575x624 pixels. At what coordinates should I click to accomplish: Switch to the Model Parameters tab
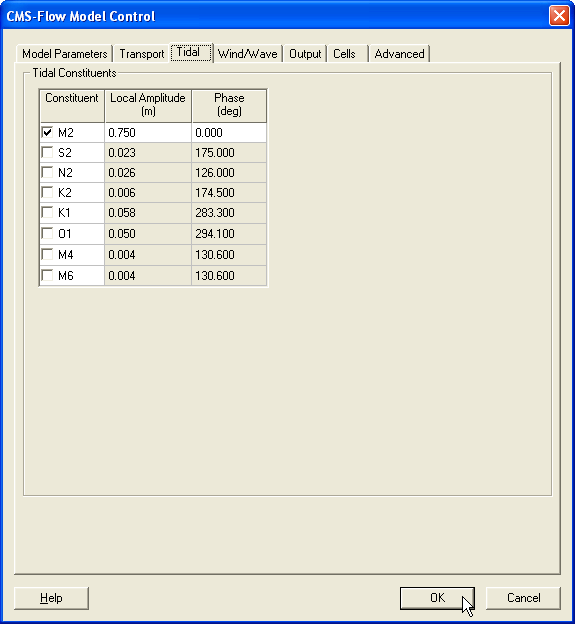[x=64, y=54]
